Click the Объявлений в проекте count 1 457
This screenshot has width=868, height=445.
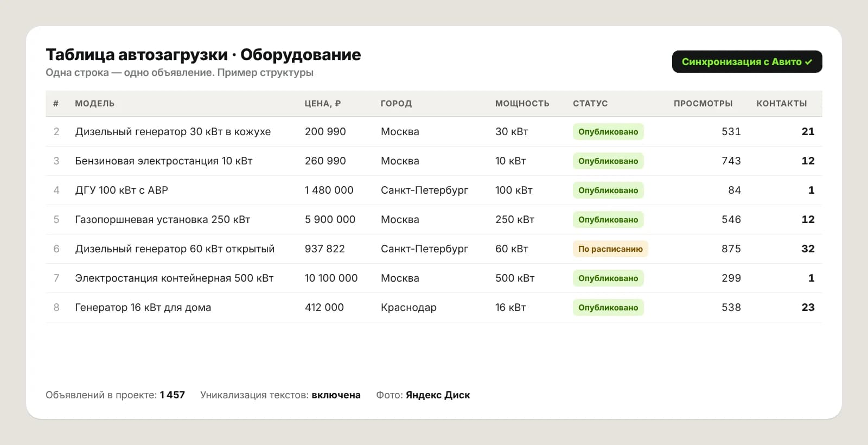pyautogui.click(x=172, y=395)
